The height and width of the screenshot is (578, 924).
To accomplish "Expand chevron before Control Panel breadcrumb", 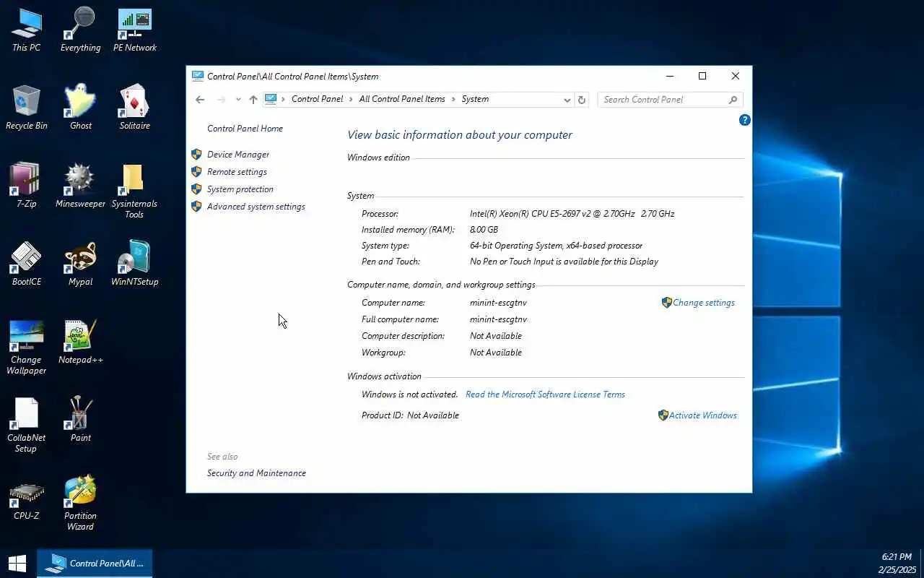I will coord(284,100).
